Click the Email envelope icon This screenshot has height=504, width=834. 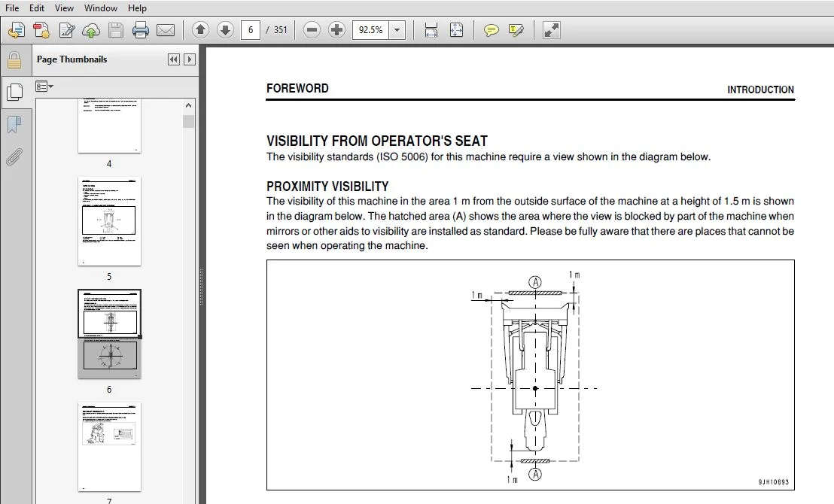[166, 30]
